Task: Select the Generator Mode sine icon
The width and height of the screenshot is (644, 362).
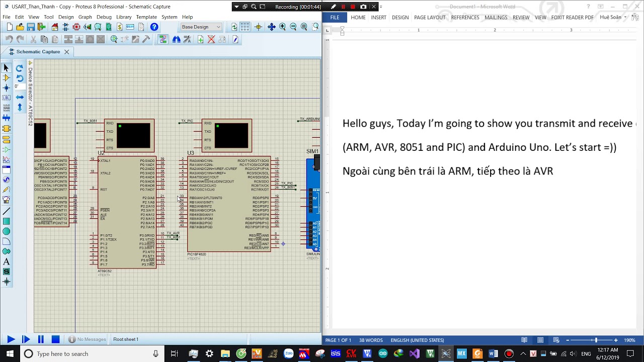Action: (6, 179)
